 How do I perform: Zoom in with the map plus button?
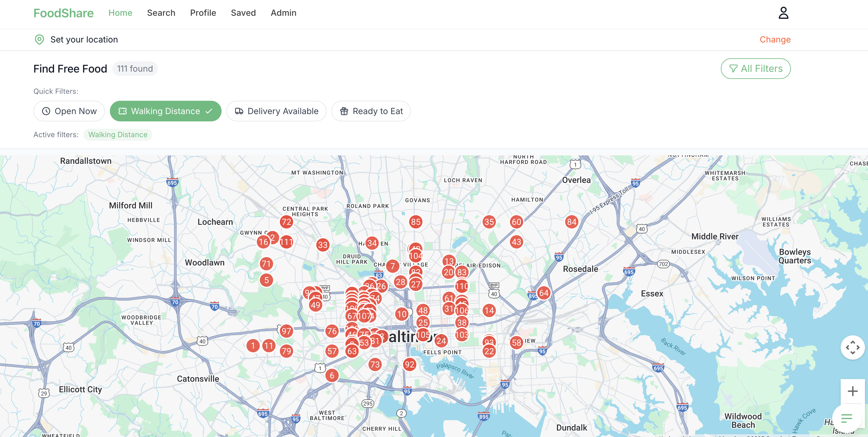pyautogui.click(x=852, y=391)
